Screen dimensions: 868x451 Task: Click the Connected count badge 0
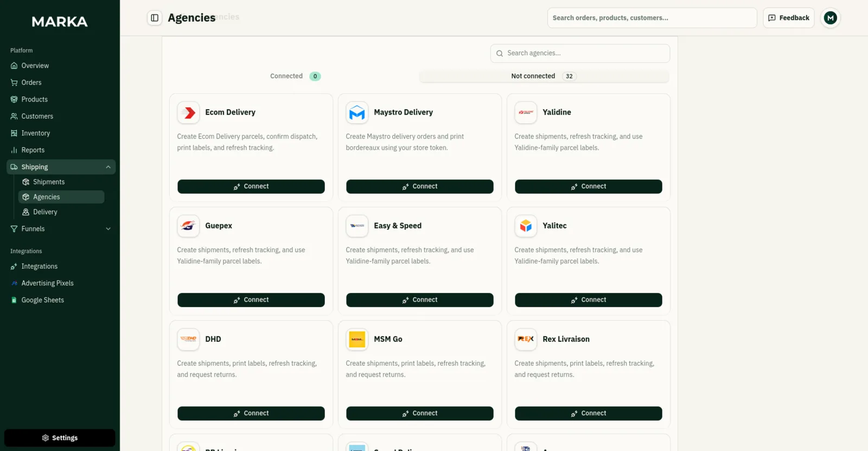coord(315,77)
